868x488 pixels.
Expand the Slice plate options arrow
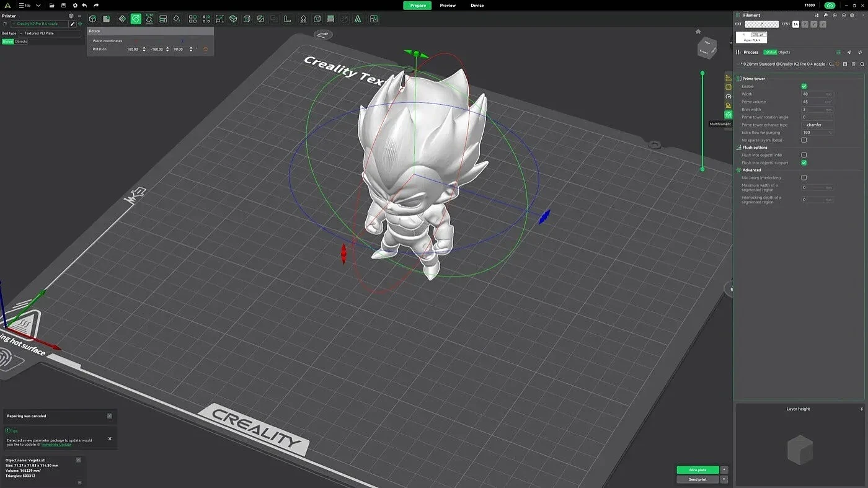pos(724,470)
